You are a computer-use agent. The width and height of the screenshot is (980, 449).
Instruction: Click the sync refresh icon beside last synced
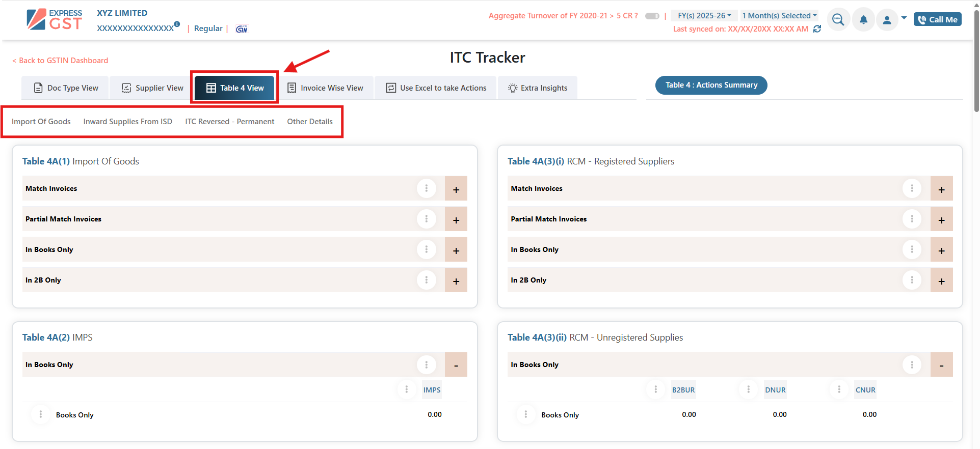click(x=817, y=29)
